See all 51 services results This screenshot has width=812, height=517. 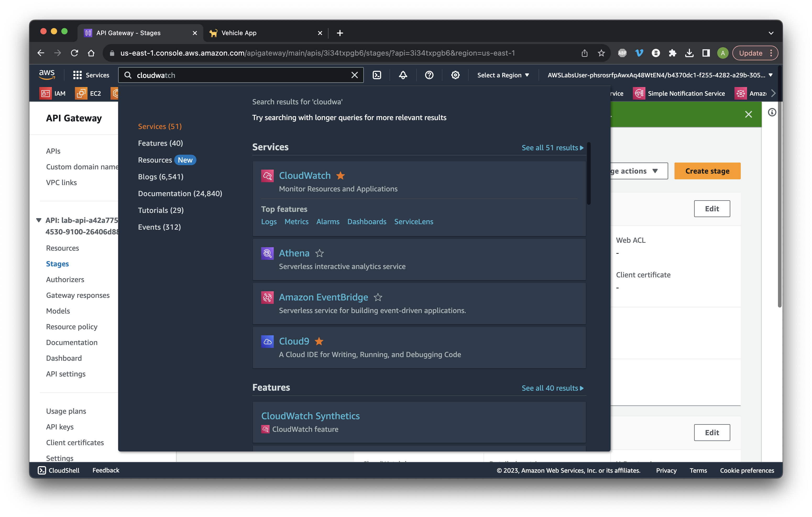(552, 148)
